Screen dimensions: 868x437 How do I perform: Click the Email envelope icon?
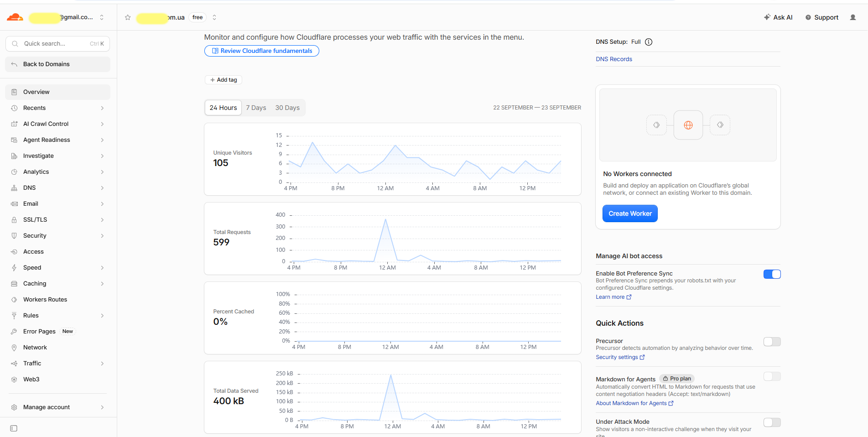[14, 204]
